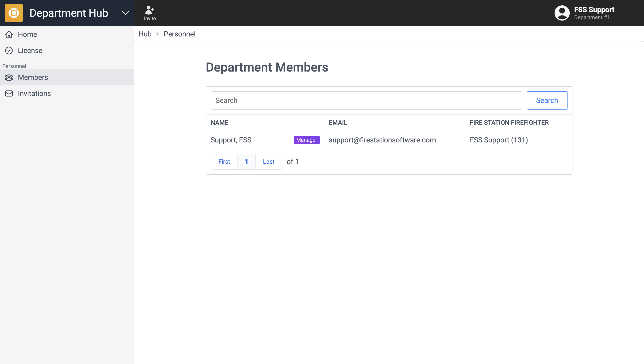This screenshot has height=364, width=644.
Task: Click the Members people icon
Action: tap(9, 78)
